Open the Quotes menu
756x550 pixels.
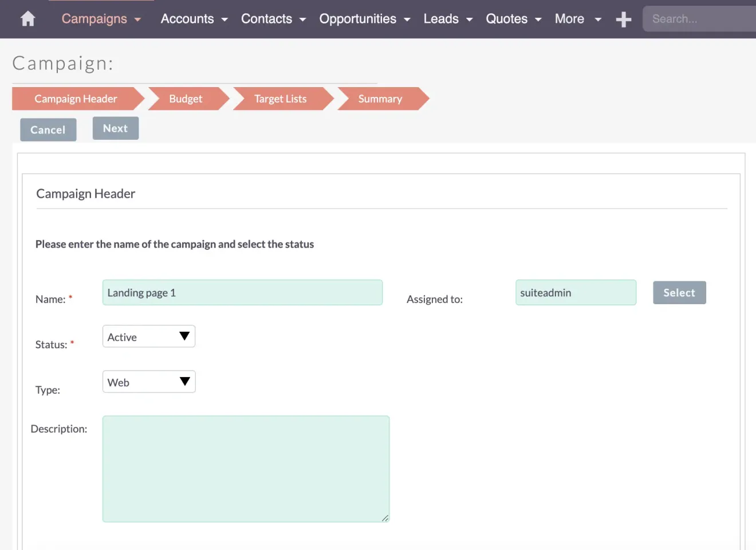513,19
